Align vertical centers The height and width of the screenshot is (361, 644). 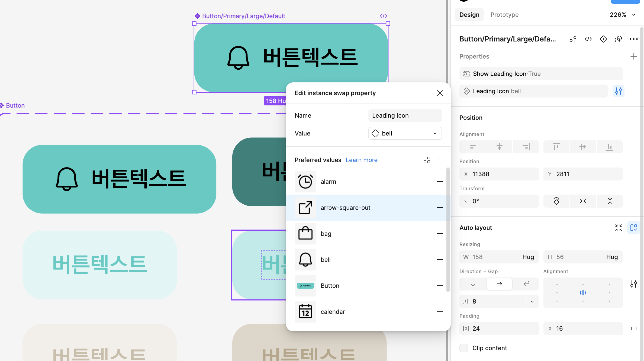coord(583,147)
